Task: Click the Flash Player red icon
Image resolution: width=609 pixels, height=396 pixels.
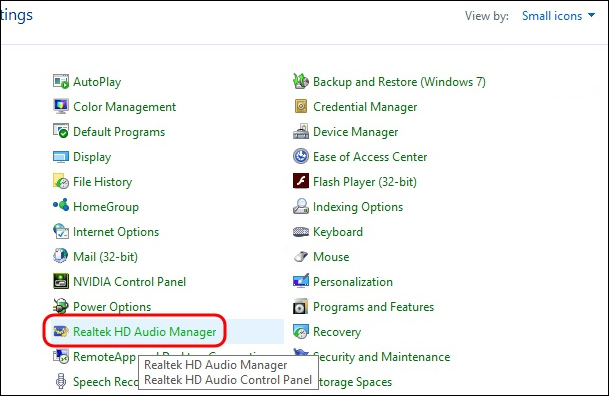Action: [x=301, y=181]
